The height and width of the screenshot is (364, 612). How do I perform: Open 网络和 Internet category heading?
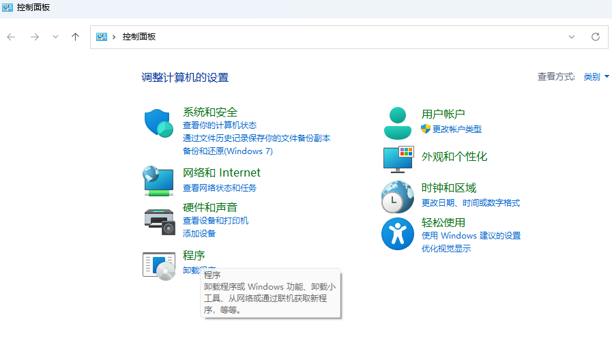(221, 173)
